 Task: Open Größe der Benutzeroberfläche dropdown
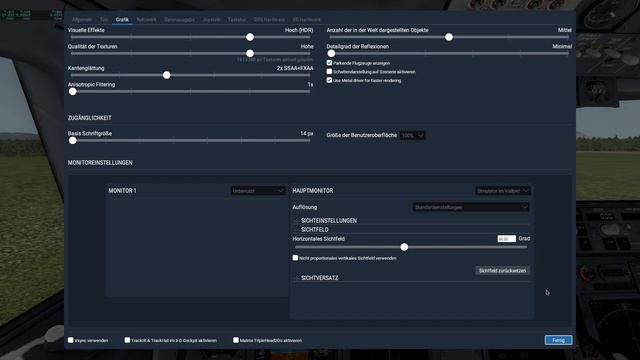(x=413, y=135)
